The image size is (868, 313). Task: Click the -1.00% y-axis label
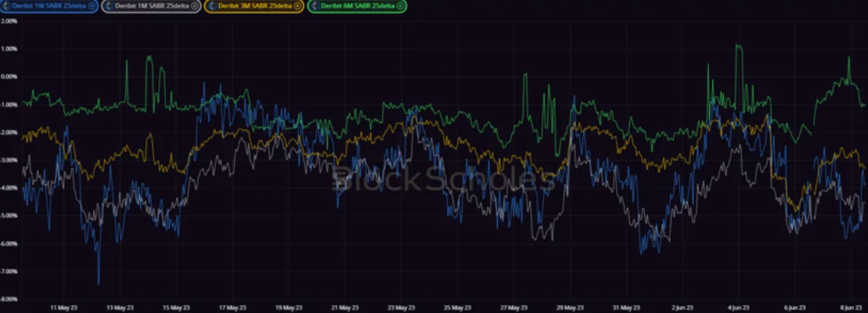(x=10, y=105)
